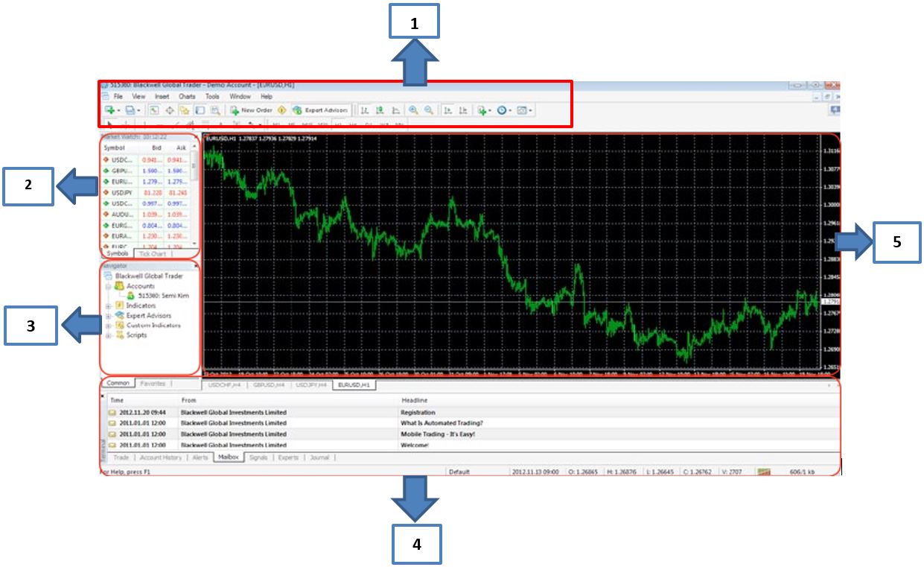This screenshot has width=924, height=567.
Task: Zoom out of the chart
Action: (x=429, y=110)
